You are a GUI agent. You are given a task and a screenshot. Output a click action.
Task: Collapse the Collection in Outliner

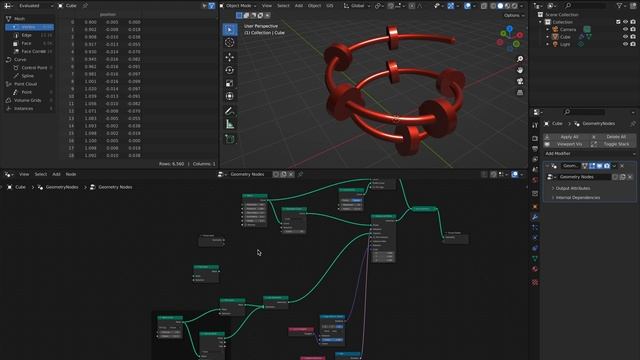pyautogui.click(x=540, y=22)
